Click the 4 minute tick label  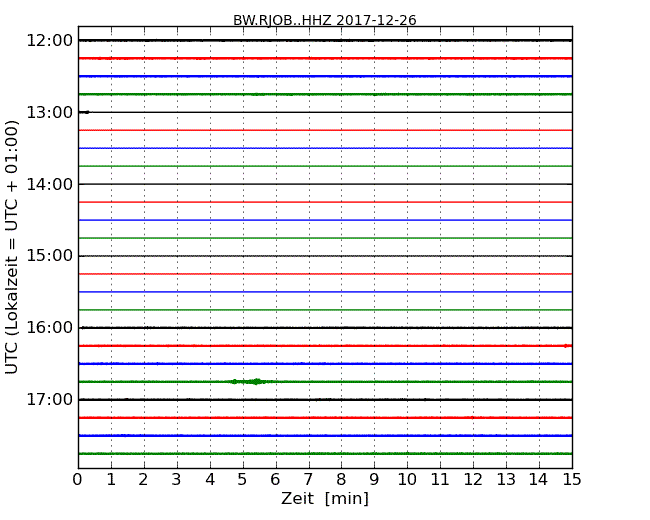point(210,480)
